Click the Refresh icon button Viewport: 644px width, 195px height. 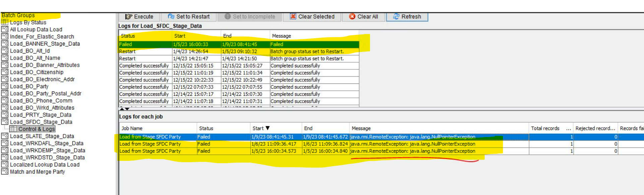[x=396, y=16]
